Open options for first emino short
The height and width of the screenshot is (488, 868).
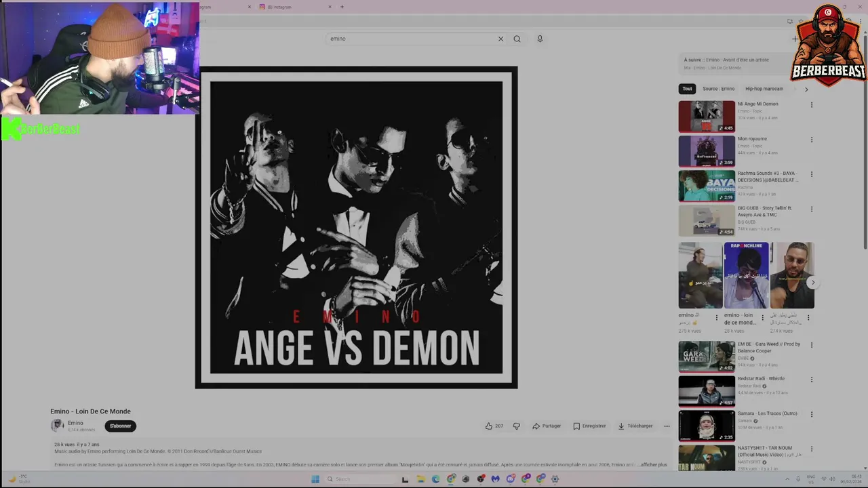[x=717, y=317]
